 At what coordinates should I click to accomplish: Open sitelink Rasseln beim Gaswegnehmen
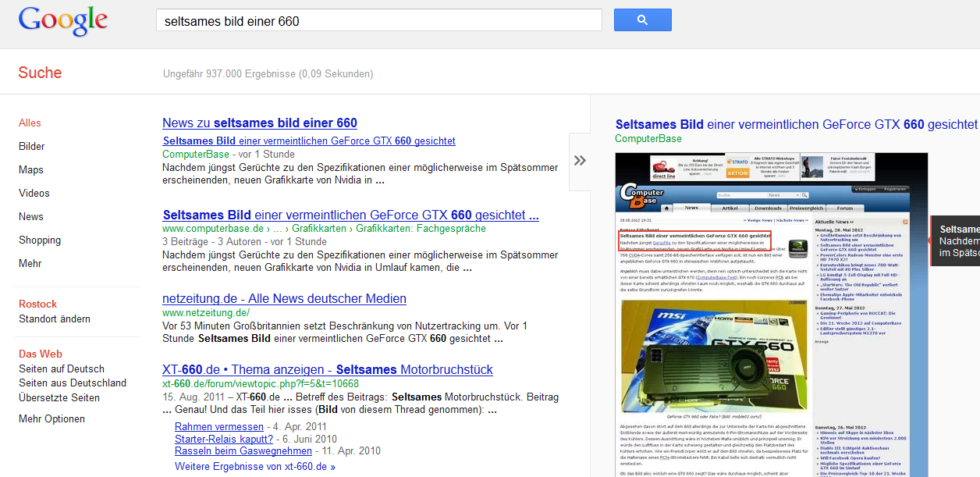[243, 450]
